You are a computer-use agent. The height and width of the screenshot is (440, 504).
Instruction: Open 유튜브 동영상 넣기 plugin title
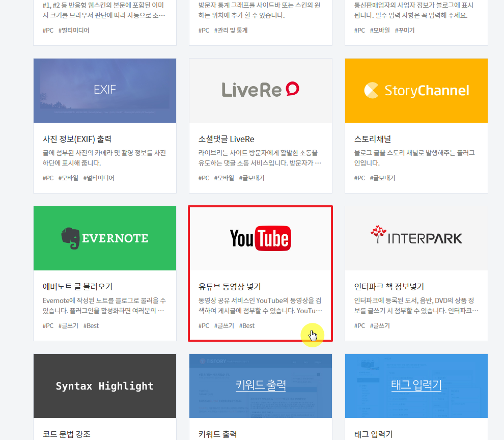(230, 287)
